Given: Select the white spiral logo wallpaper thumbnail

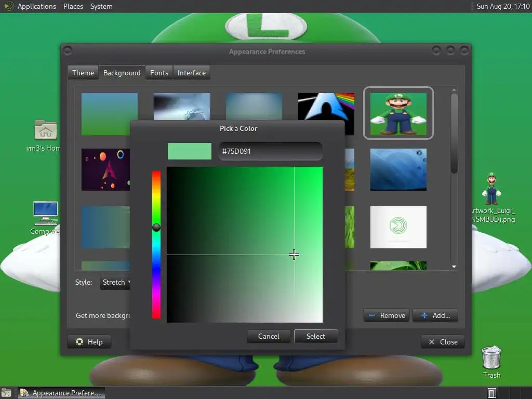Looking at the screenshot, I should point(398,227).
